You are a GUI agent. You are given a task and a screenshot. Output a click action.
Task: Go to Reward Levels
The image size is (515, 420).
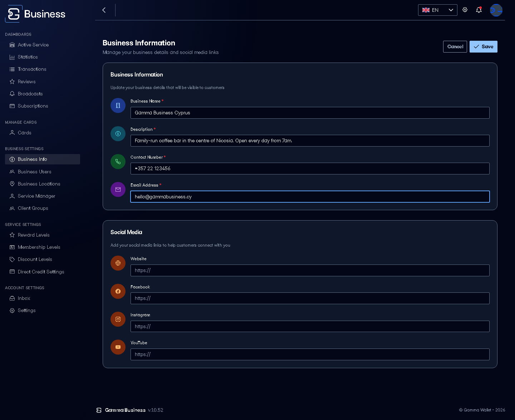[x=43, y=235]
